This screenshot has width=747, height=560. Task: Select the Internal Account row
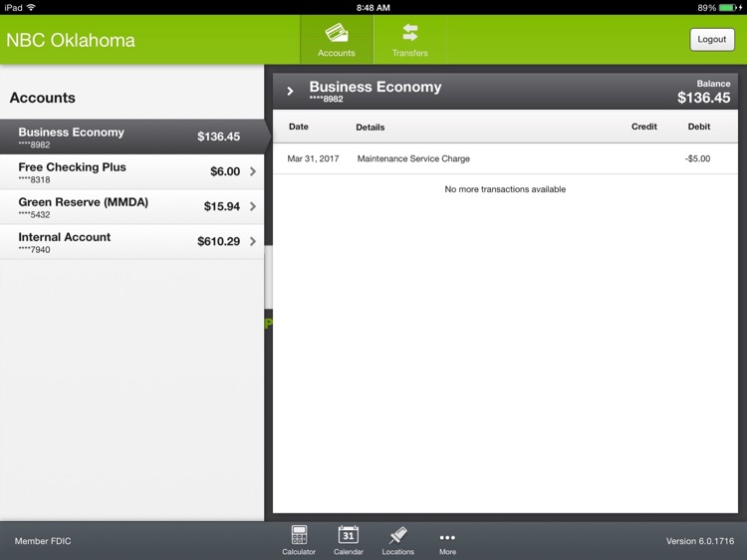pyautogui.click(x=131, y=241)
